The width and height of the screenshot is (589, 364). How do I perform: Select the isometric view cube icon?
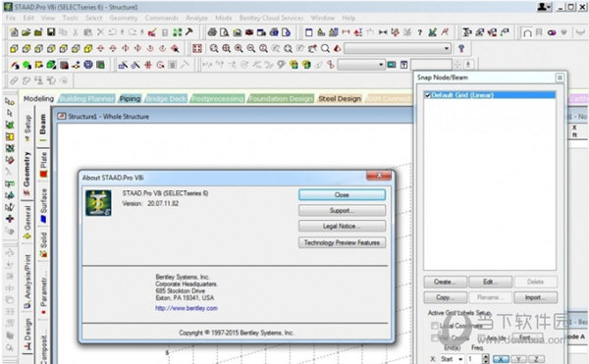[88, 48]
